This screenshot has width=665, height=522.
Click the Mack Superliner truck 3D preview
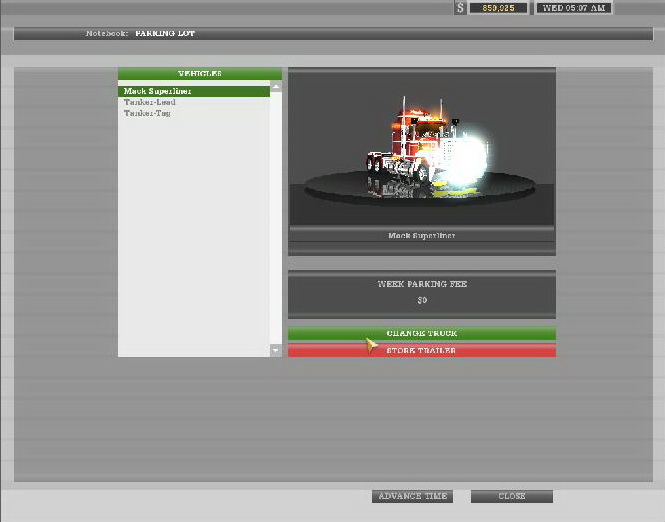click(420, 150)
